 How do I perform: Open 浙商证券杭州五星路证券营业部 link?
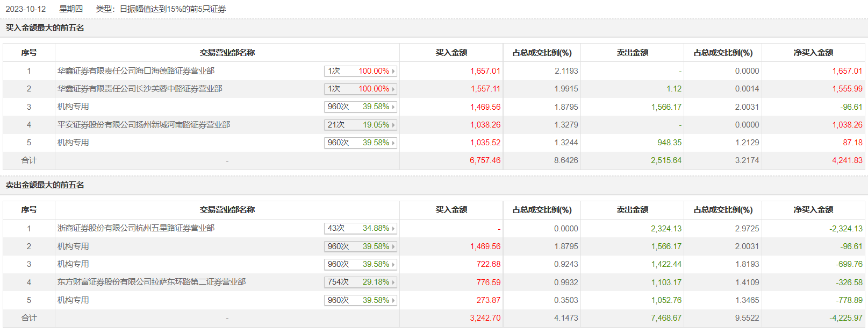point(136,228)
